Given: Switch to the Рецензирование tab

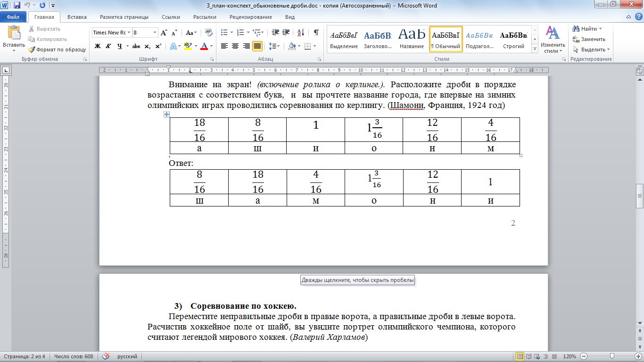Looking at the screenshot, I should pyautogui.click(x=251, y=17).
